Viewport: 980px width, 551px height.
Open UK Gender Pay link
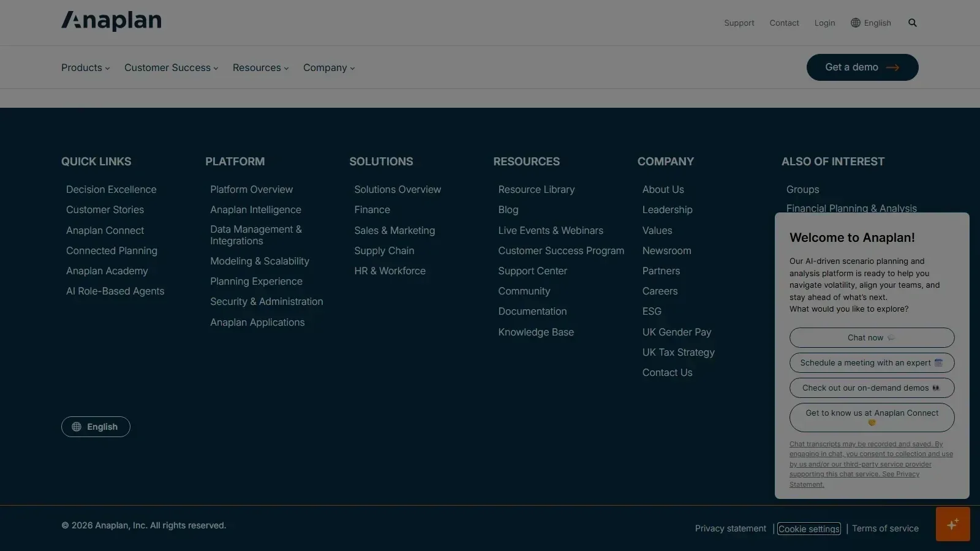click(677, 332)
